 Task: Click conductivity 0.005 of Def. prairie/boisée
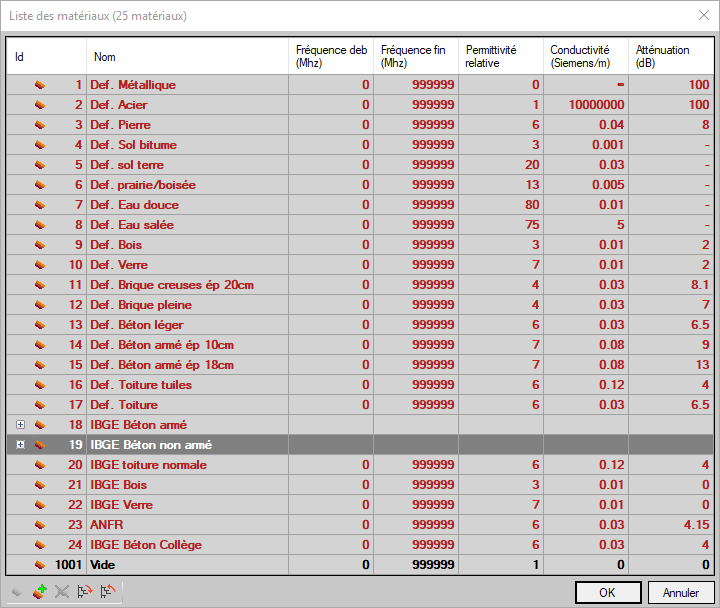tap(608, 185)
